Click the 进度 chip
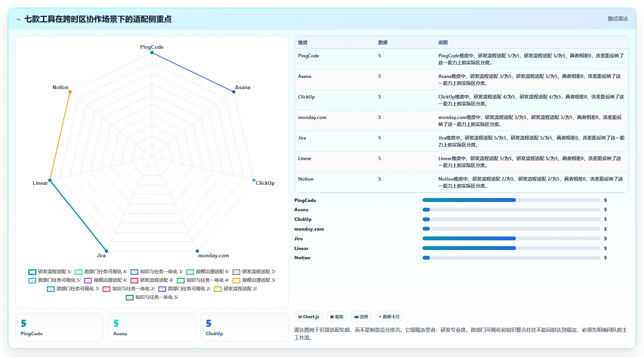 pos(361,317)
